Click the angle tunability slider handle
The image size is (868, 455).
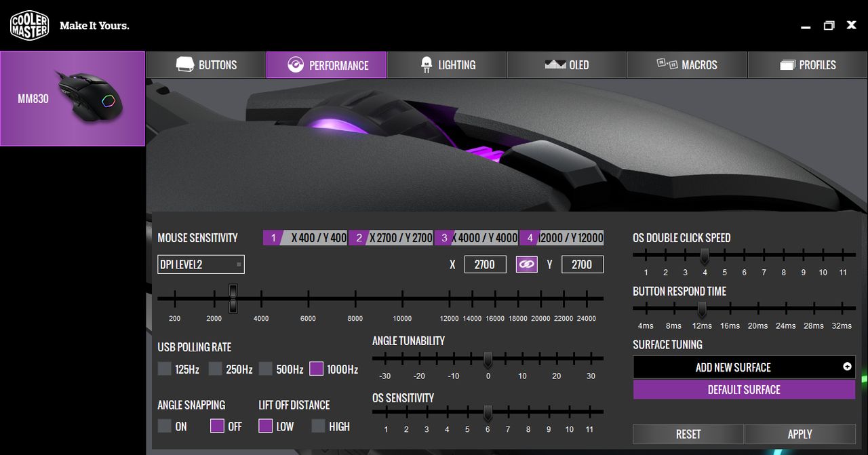(488, 359)
